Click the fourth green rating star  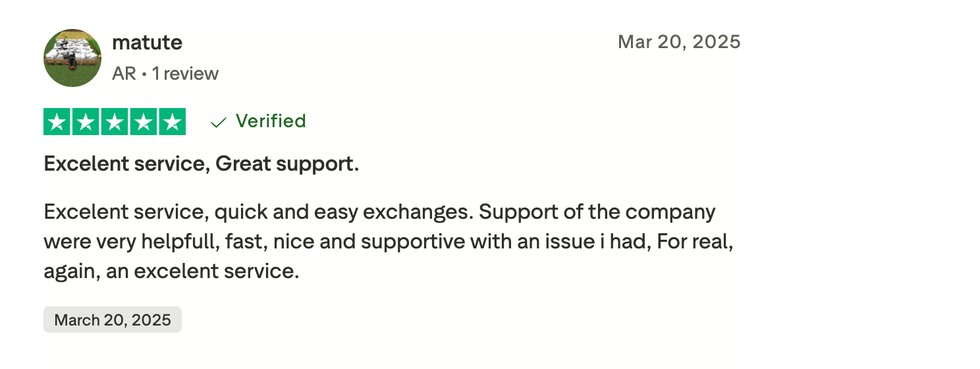point(144,122)
